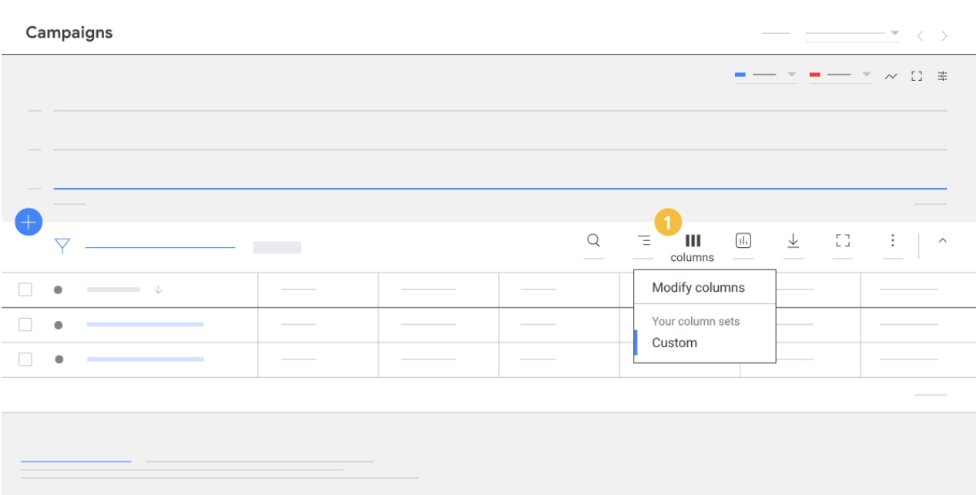980x495 pixels.
Task: Go to the previous date range arrow
Action: click(920, 36)
